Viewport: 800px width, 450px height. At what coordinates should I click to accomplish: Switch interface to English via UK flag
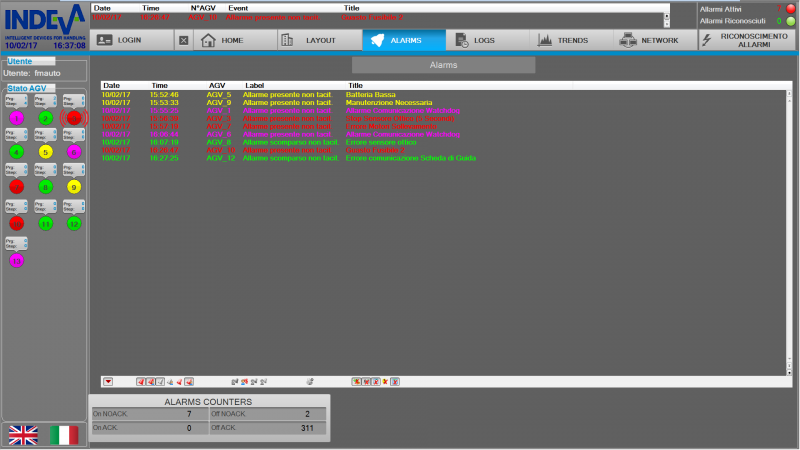click(x=23, y=435)
